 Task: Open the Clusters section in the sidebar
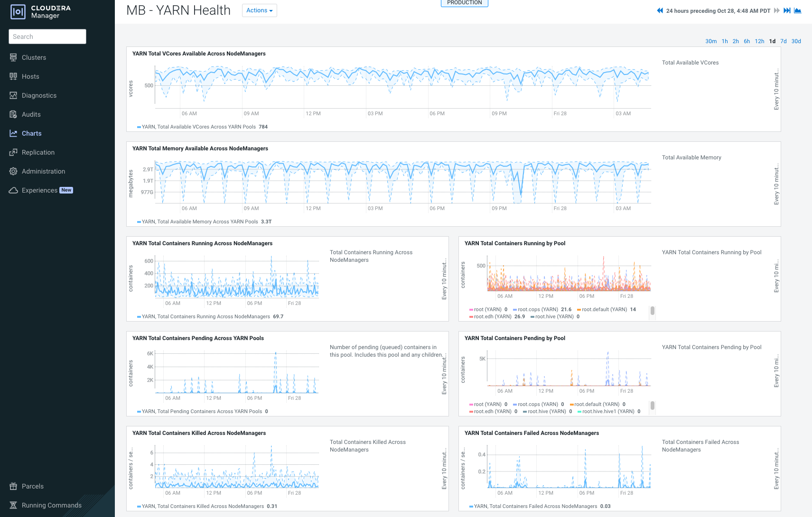33,57
